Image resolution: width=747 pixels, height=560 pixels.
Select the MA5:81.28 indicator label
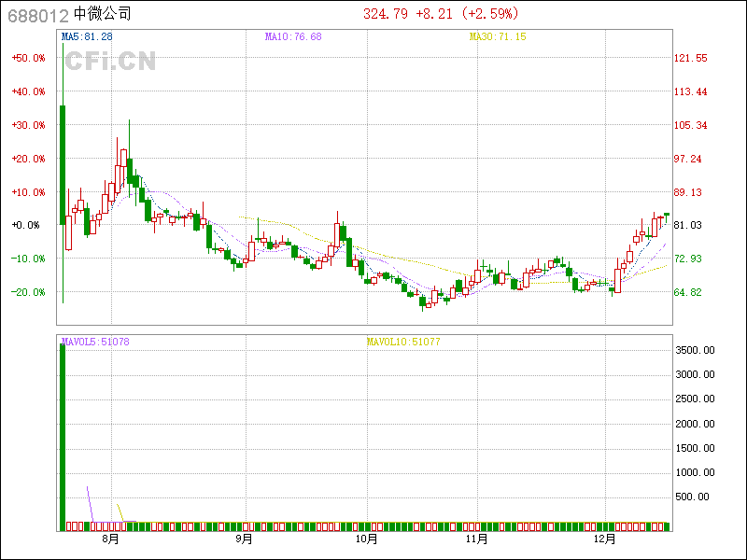click(86, 36)
